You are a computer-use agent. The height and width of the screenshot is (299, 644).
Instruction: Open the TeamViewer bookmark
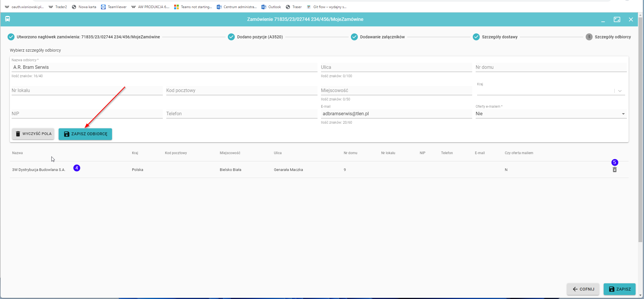(x=114, y=7)
